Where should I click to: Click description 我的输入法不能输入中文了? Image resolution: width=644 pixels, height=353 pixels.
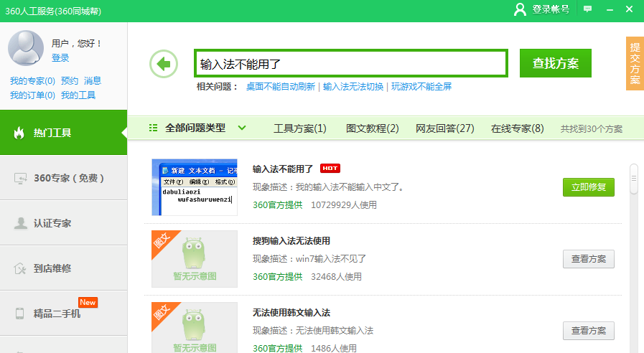[351, 187]
